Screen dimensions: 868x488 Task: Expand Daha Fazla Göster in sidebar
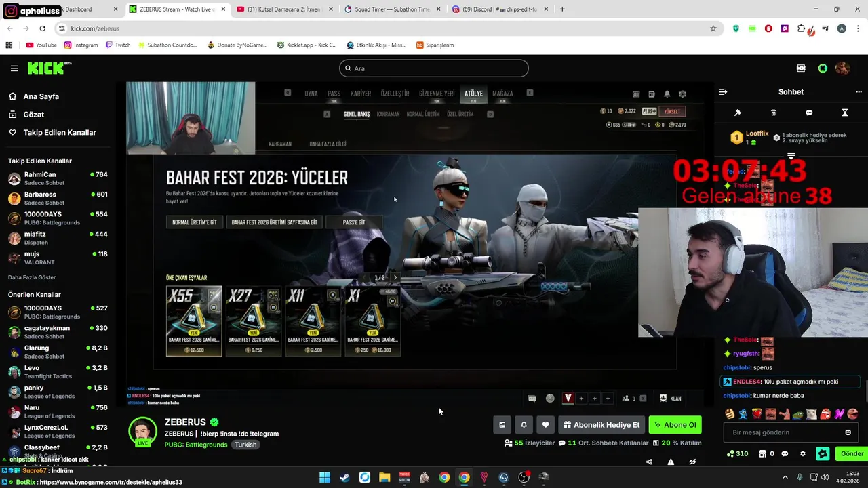tap(32, 277)
